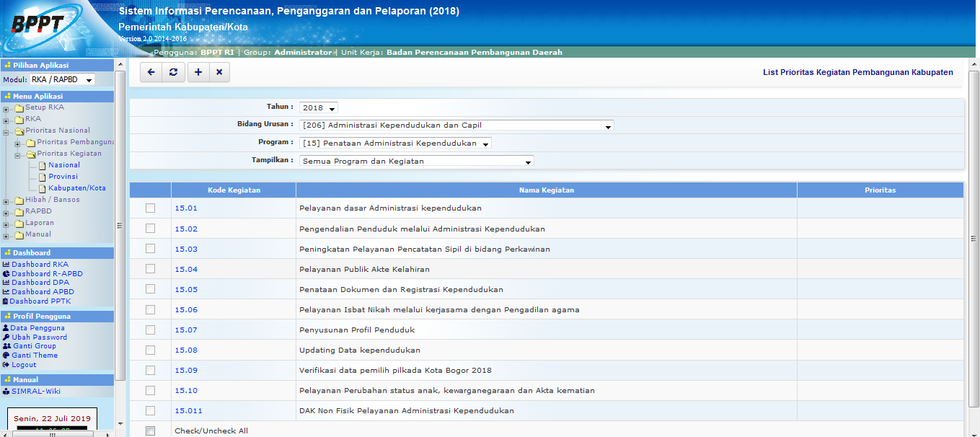Image resolution: width=980 pixels, height=437 pixels.
Task: Select the Nasional tree item
Action: 64,165
